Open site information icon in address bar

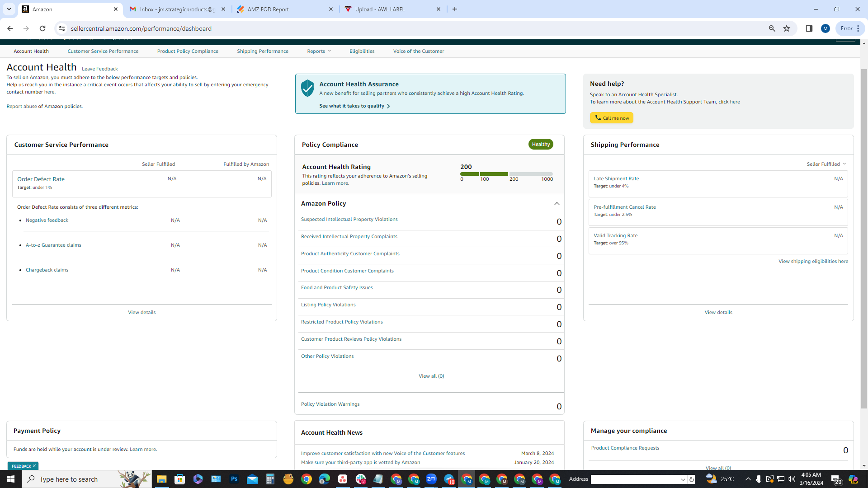[62, 28]
